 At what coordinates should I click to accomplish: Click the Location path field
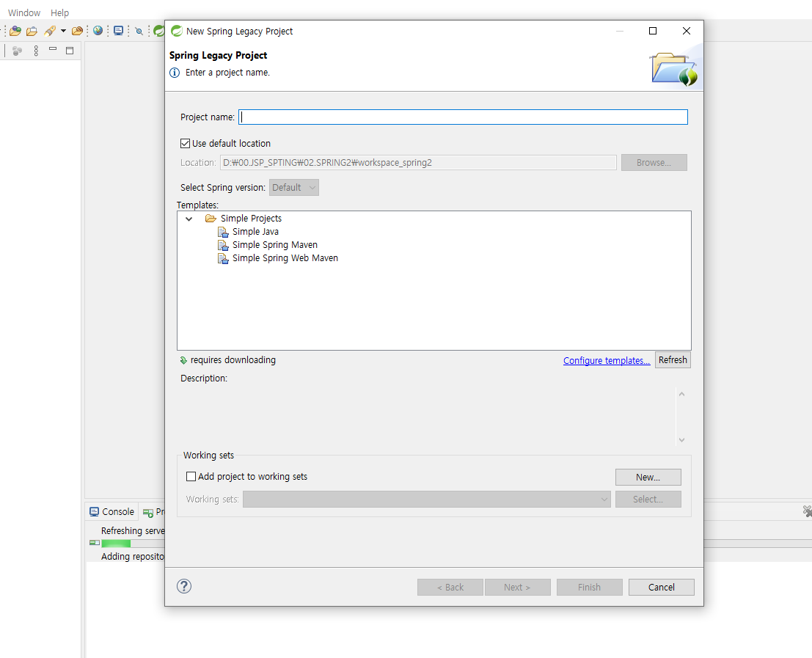tap(418, 163)
